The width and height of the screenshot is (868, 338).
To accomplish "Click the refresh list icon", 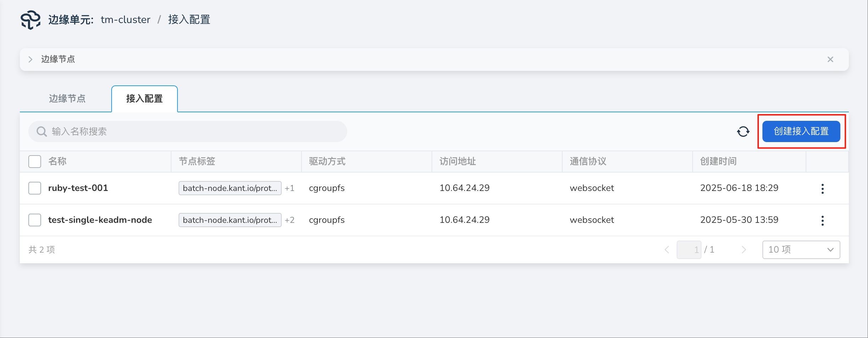I will [743, 131].
